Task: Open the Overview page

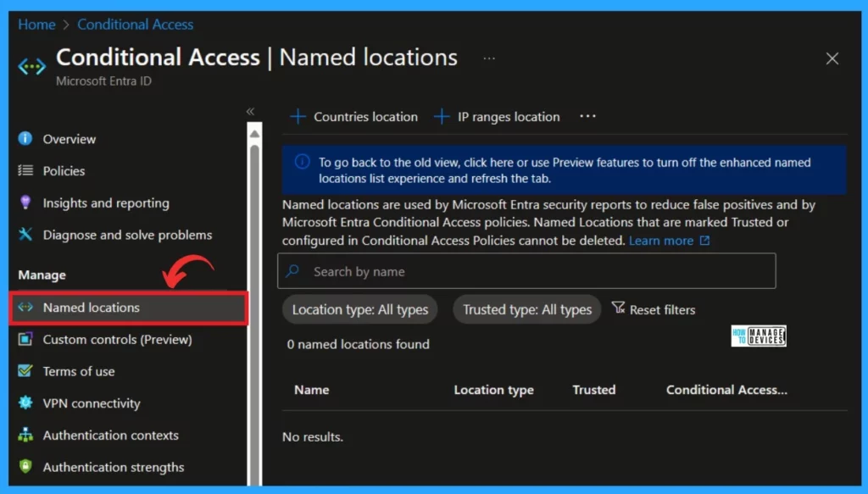Action: point(70,139)
